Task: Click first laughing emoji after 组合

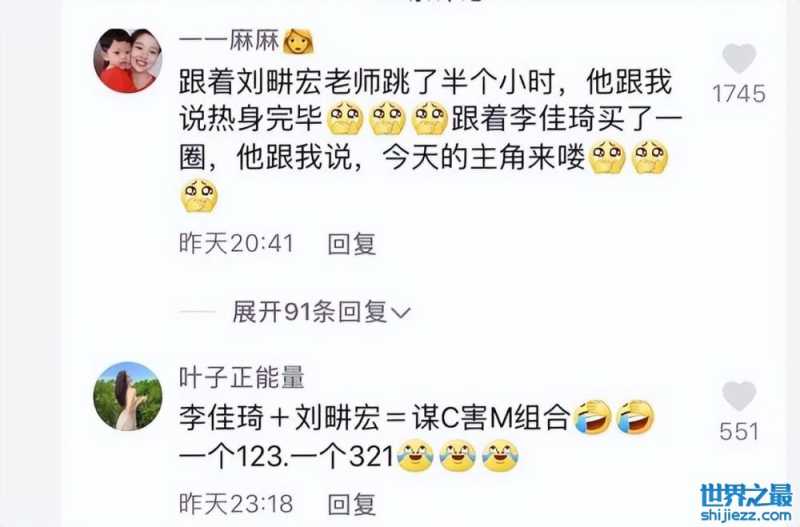Action: click(x=592, y=417)
